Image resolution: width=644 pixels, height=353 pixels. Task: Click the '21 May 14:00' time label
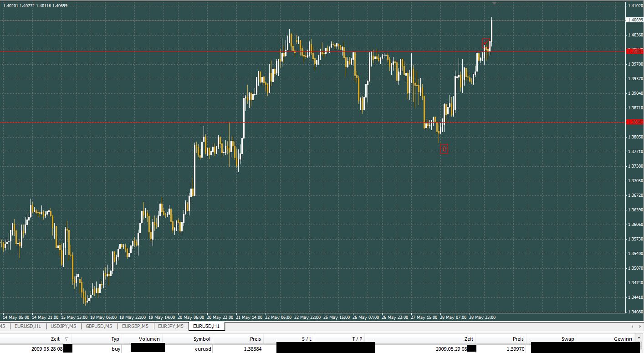(249, 317)
